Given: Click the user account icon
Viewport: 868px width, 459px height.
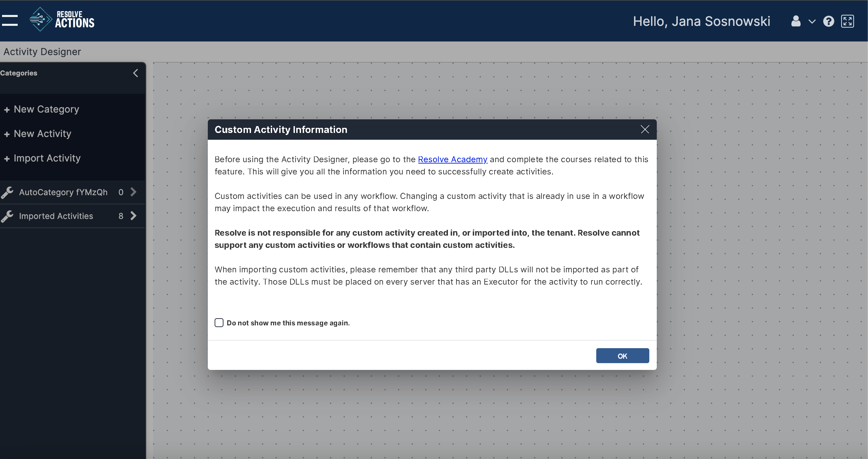Looking at the screenshot, I should click(796, 21).
